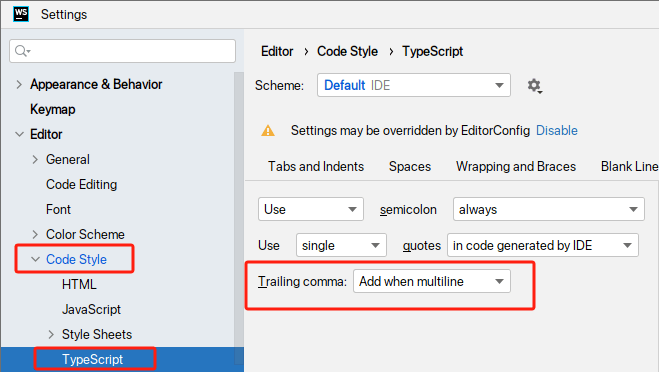Expand the Appearance & Behavior section
Image resolution: width=659 pixels, height=372 pixels.
[19, 84]
